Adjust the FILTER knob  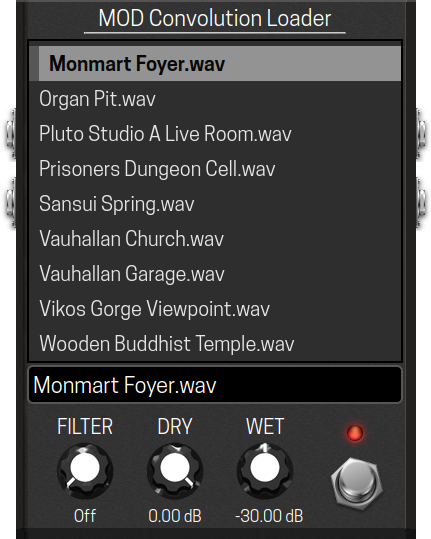tap(85, 471)
